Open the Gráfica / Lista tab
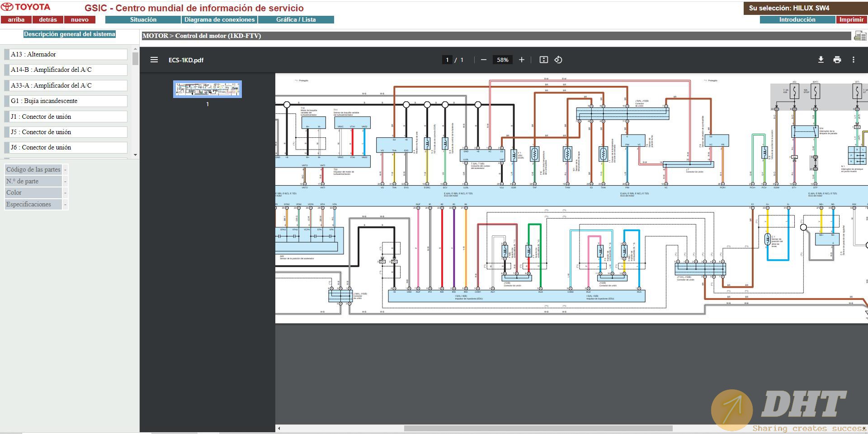The height and width of the screenshot is (434, 868). pyautogui.click(x=296, y=20)
